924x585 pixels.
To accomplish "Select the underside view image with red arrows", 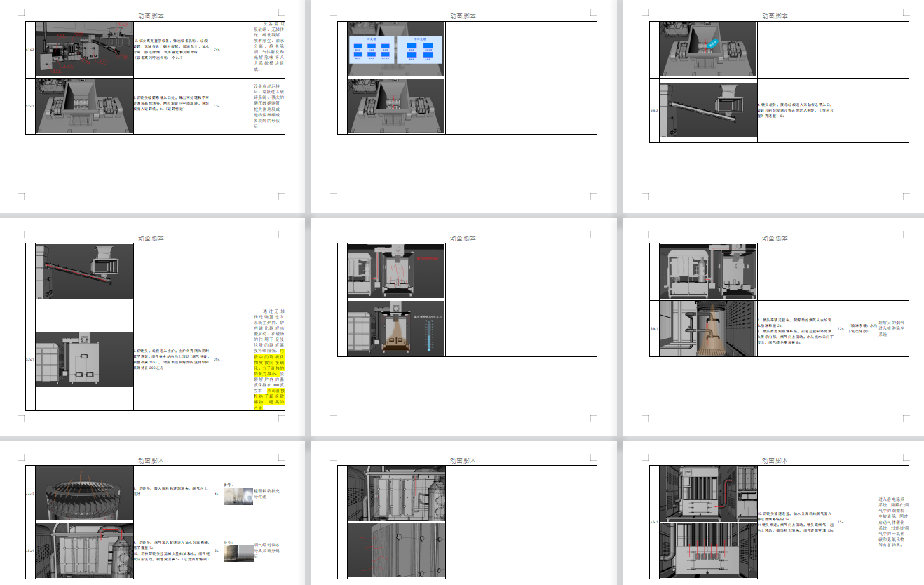I will point(708,551).
